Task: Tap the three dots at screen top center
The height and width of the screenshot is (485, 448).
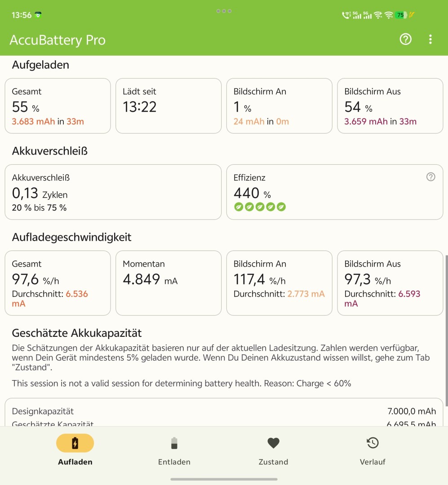Action: 224,11
